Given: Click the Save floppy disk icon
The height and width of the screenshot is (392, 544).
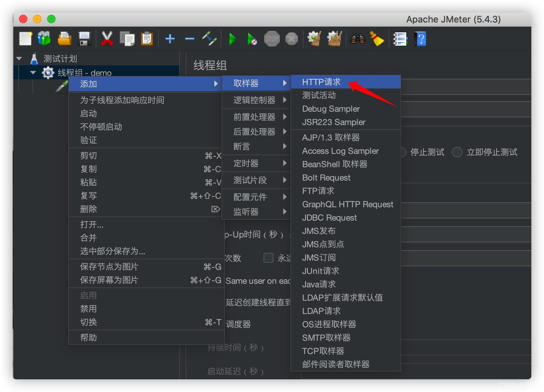Looking at the screenshot, I should pos(84,39).
